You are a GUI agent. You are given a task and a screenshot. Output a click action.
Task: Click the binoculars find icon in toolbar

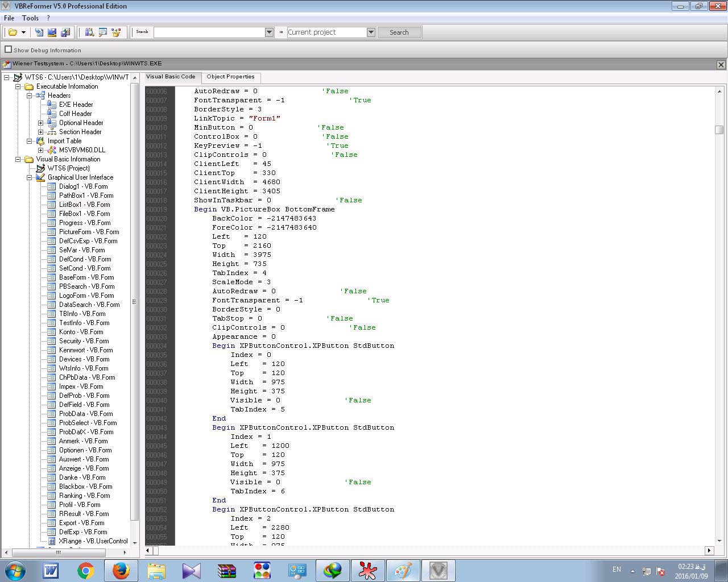[89, 32]
